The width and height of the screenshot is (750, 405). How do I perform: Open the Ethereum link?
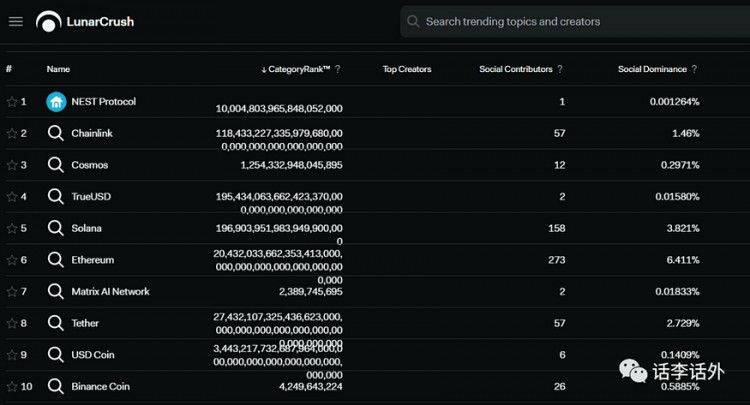pyautogui.click(x=93, y=260)
